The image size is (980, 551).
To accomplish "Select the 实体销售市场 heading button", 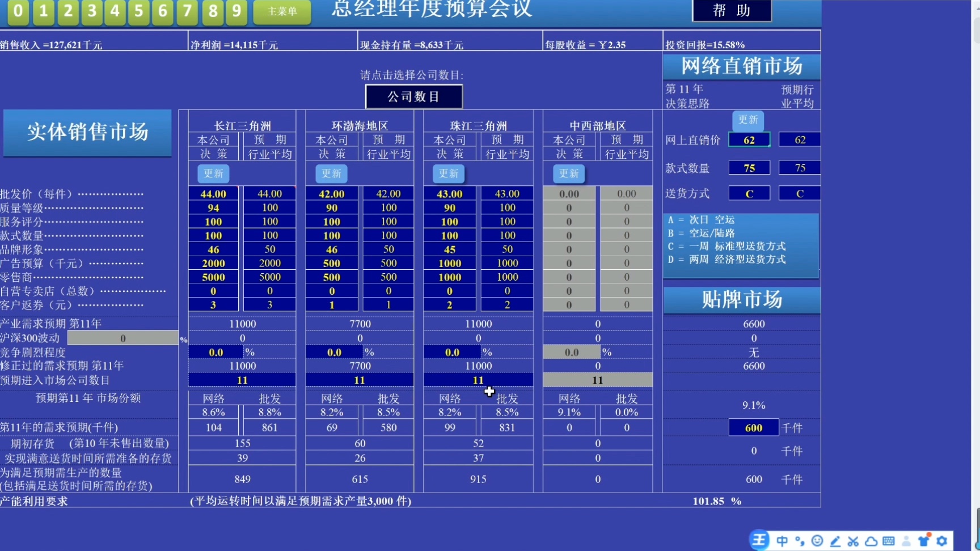I will click(x=87, y=132).
